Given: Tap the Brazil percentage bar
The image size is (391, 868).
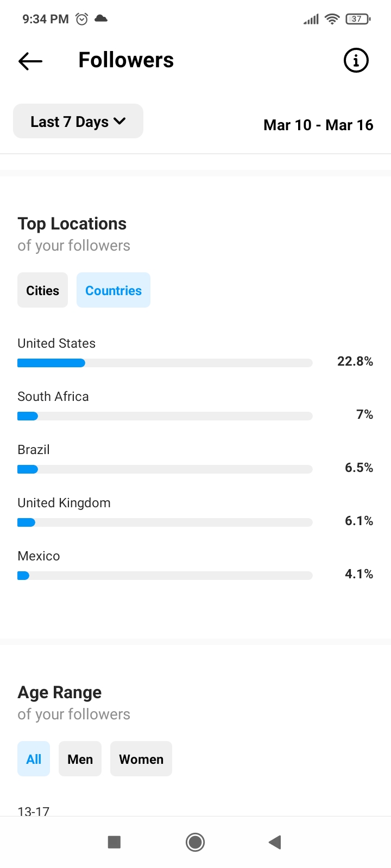Looking at the screenshot, I should click(x=165, y=469).
